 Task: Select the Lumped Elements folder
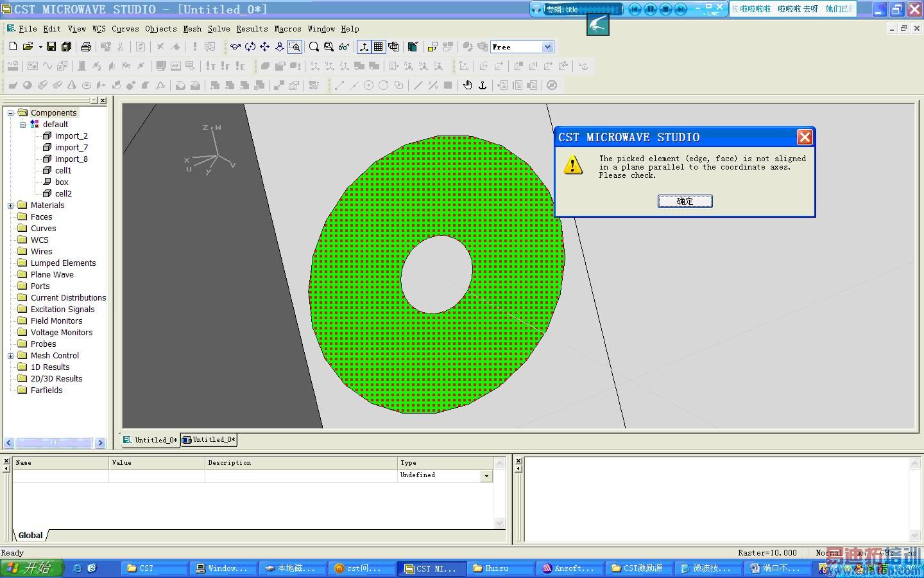point(63,263)
